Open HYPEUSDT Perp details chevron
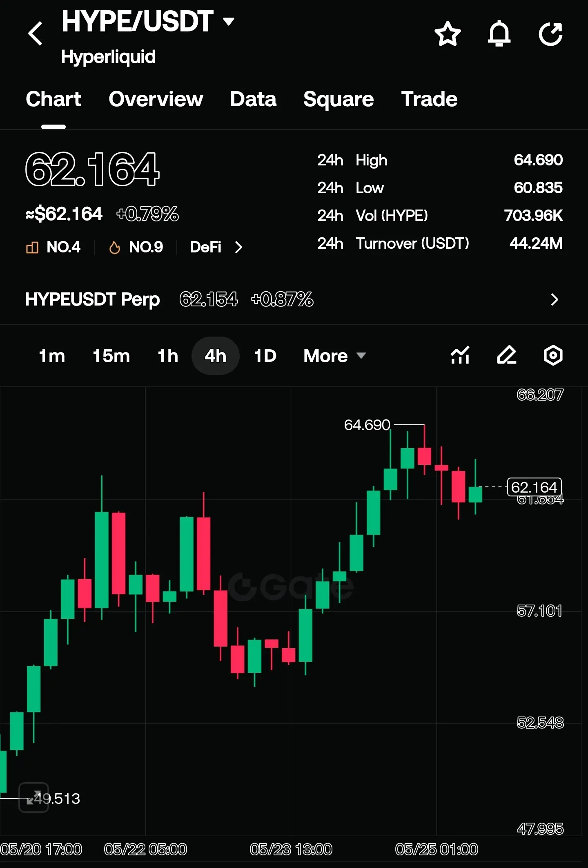Viewport: 588px width, 868px height. click(x=555, y=299)
